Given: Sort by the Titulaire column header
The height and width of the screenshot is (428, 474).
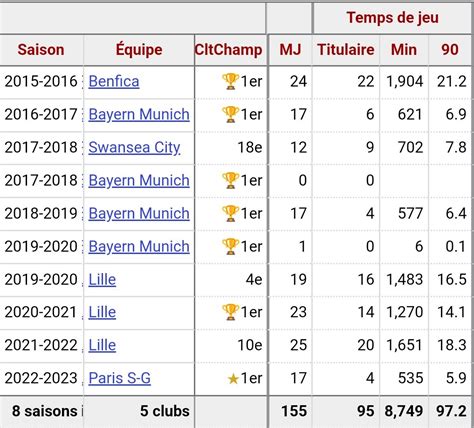Looking at the screenshot, I should [346, 50].
